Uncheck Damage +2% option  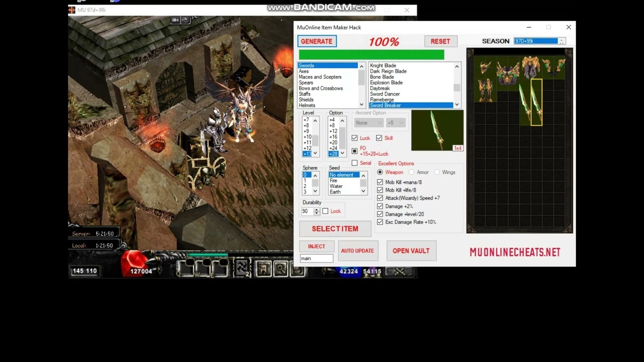380,206
